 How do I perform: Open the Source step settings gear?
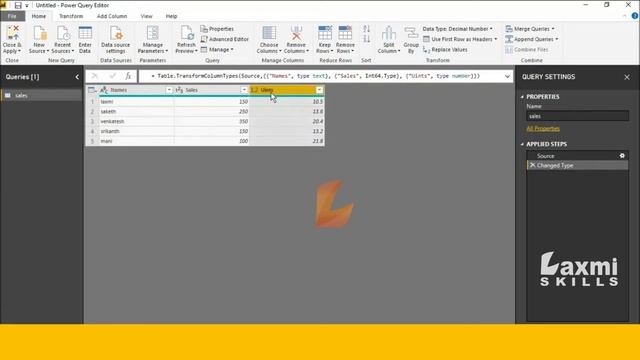(x=622, y=156)
